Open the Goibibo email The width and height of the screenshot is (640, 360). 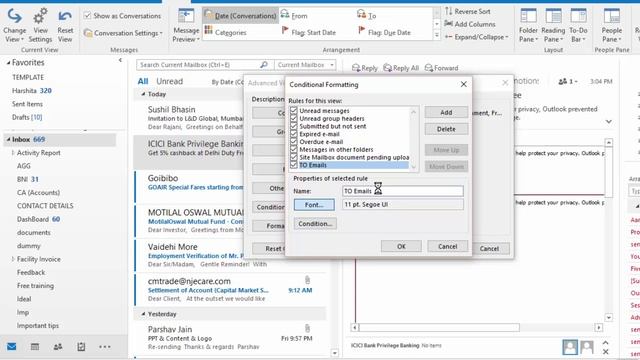[x=190, y=186]
